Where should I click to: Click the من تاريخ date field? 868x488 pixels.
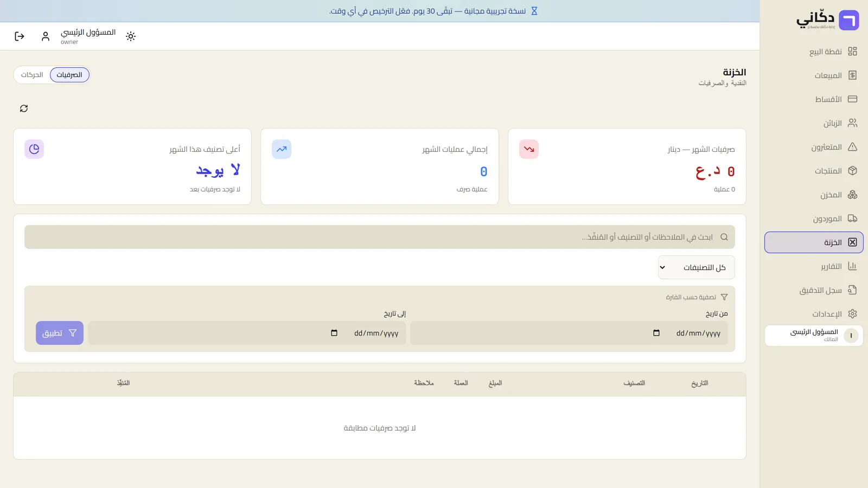569,333
